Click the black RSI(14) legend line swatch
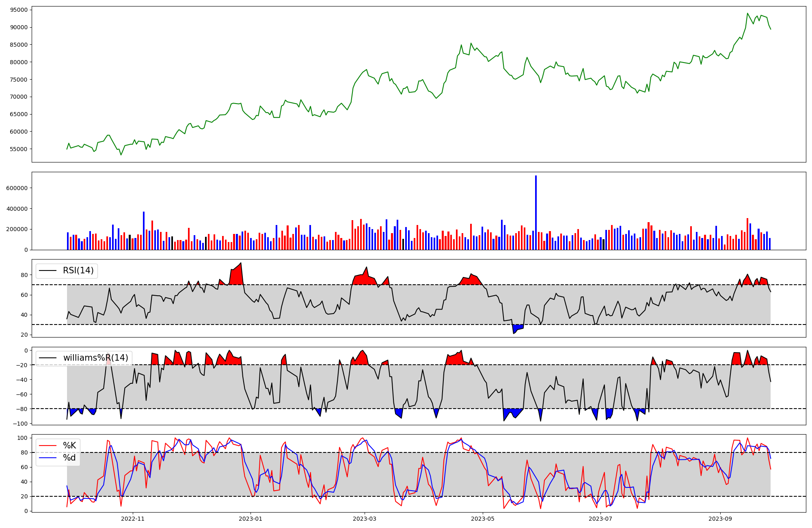 [x=47, y=270]
